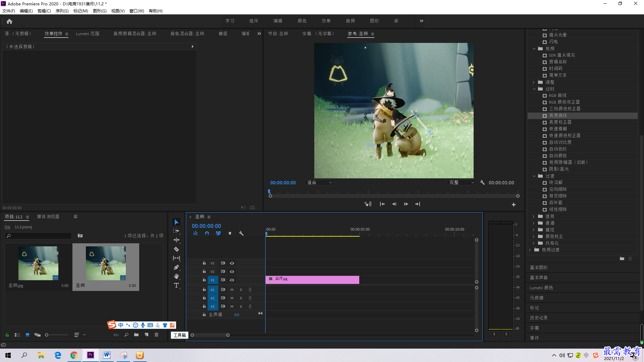Switch to 效果 workspace tab
644x362 pixels.
coord(326,21)
